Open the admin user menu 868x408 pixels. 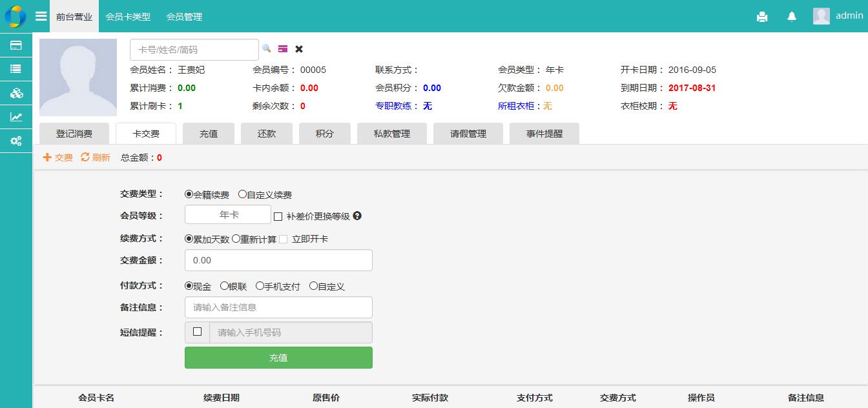(x=838, y=16)
